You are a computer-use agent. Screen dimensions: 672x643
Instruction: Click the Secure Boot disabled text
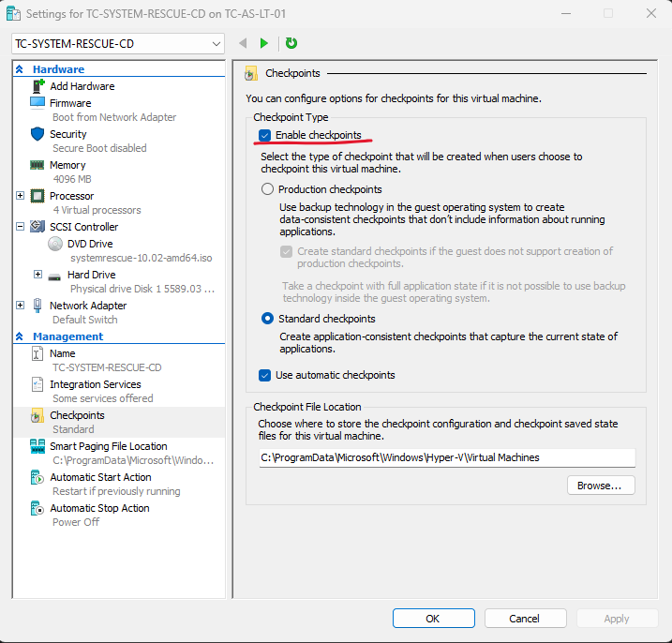coord(99,148)
